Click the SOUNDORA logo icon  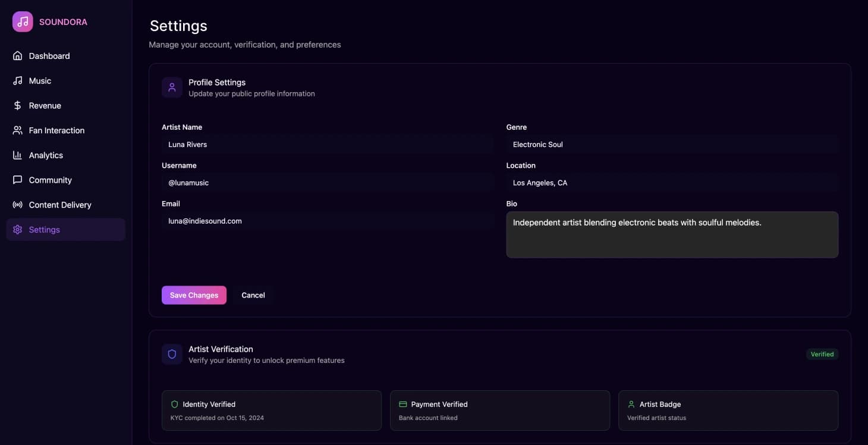22,21
